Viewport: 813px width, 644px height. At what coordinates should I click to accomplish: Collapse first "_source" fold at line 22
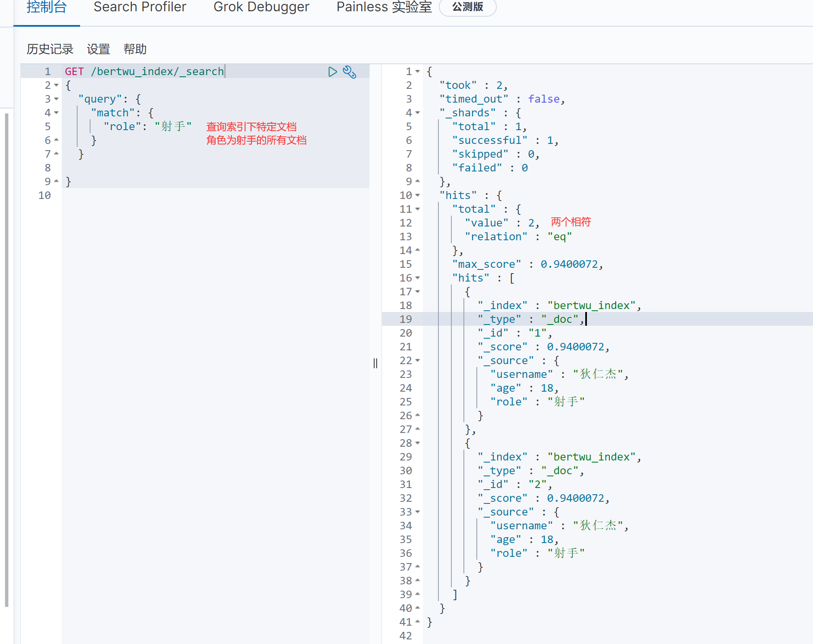(x=418, y=361)
